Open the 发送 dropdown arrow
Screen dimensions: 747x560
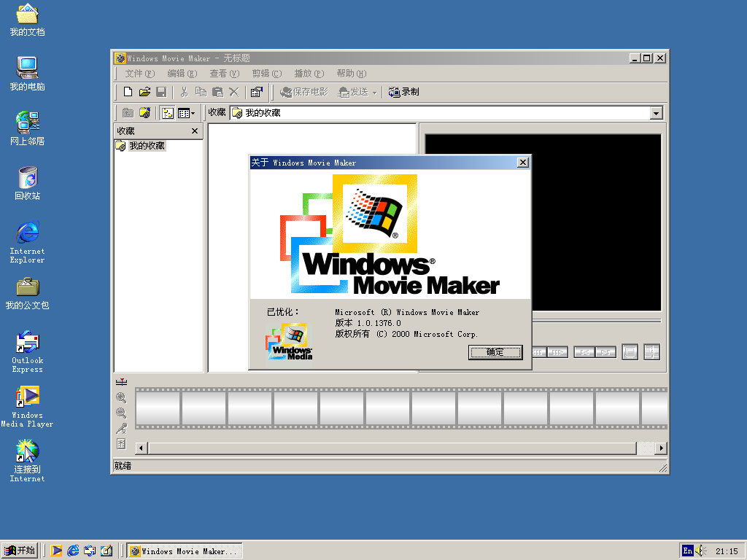point(374,93)
